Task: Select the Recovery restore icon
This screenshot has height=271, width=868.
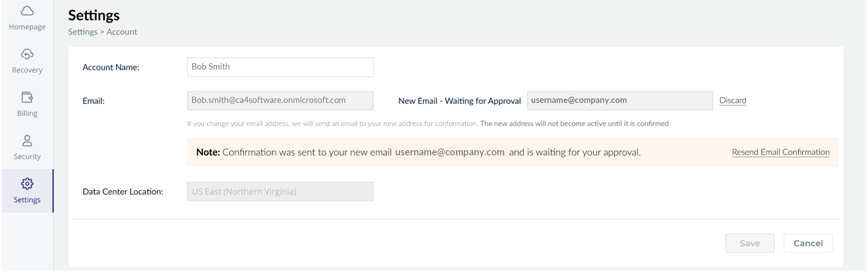Action: pos(27,54)
